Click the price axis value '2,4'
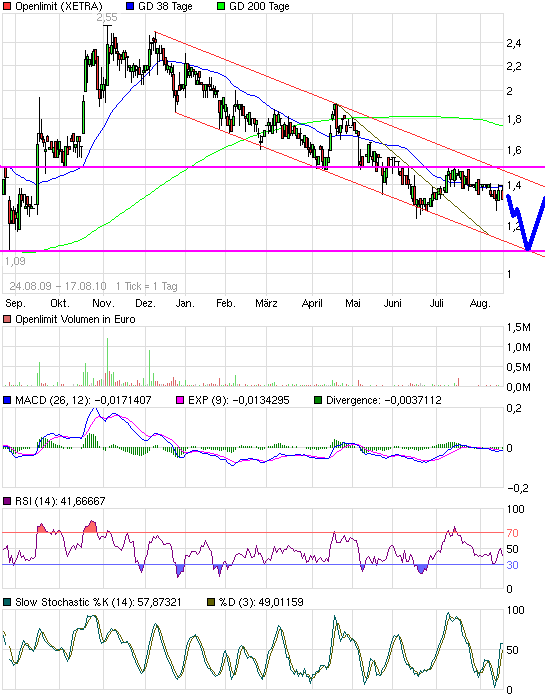This screenshot has width=545, height=698. click(x=514, y=43)
